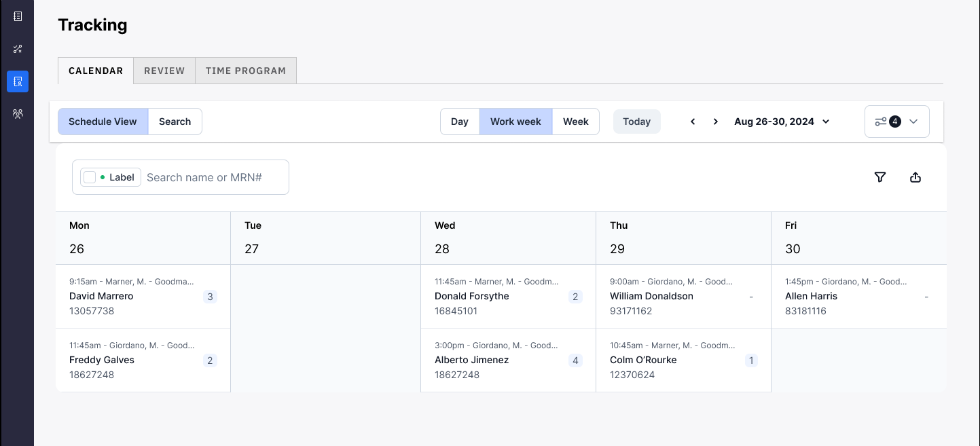980x446 pixels.
Task: Jump to Today
Action: coord(636,122)
